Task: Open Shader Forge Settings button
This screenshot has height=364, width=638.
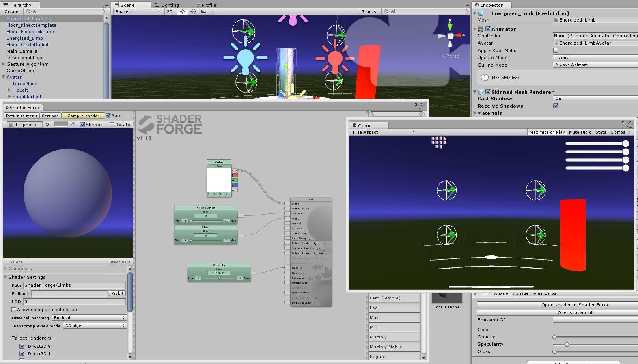Action: pos(50,116)
